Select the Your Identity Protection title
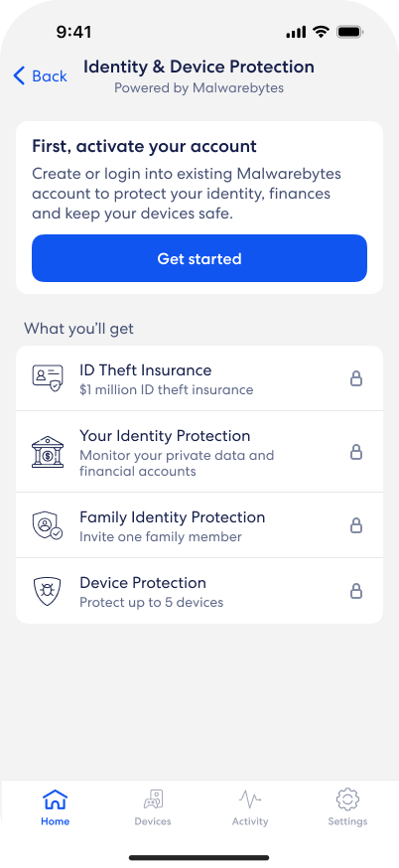 (x=165, y=436)
